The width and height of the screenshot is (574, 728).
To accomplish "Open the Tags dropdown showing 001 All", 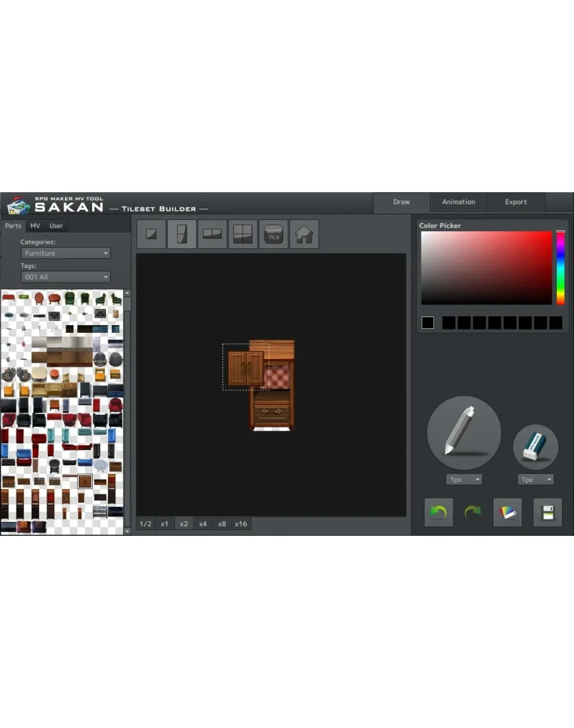I will [66, 277].
